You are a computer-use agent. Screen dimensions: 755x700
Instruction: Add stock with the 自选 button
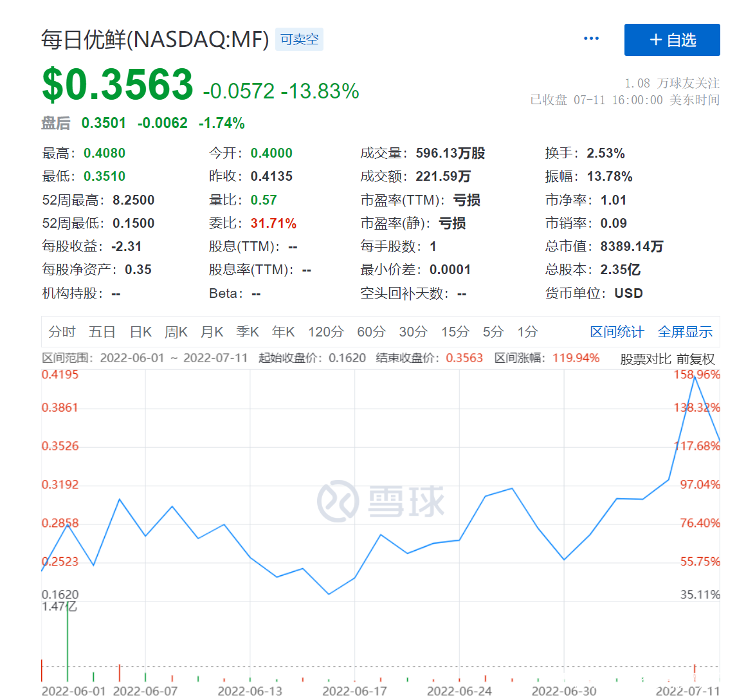(671, 40)
